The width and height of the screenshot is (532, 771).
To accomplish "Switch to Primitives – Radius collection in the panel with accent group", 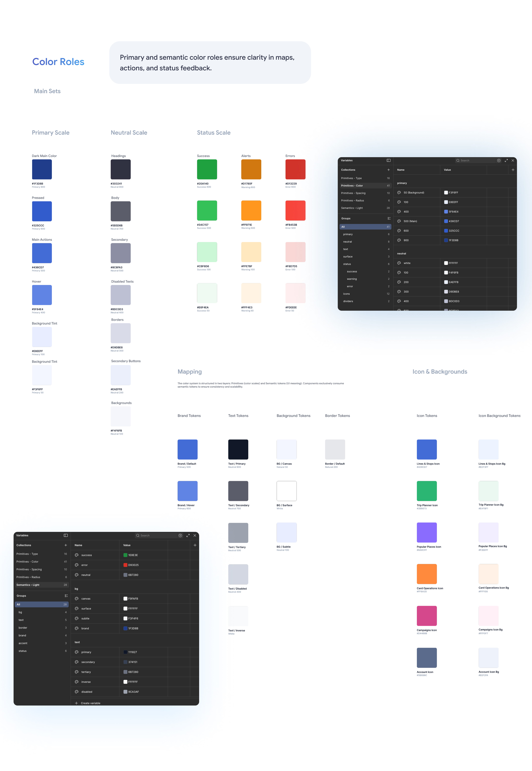I will point(28,577).
